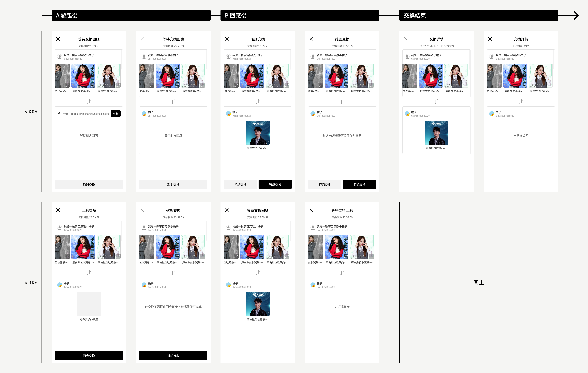Click 橘子 avatar in the 此交換已失敗 screen
Screen dimensions: 588x373
coord(492,114)
